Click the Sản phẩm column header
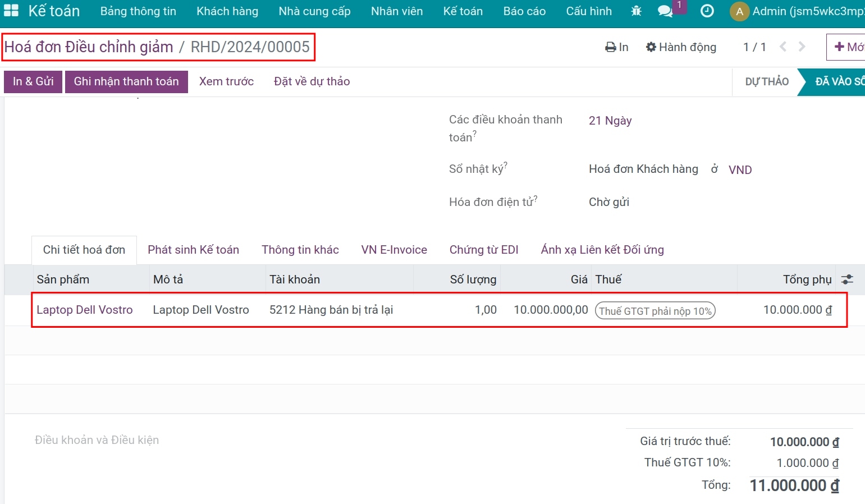Screen dimensions: 865x504 coord(63,279)
